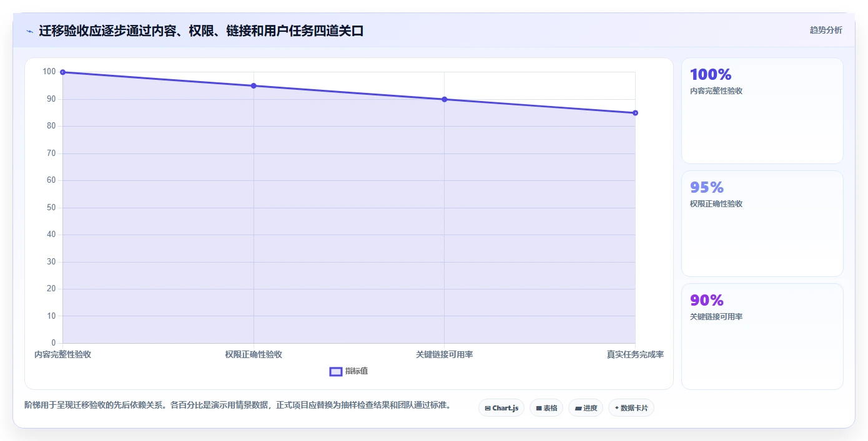Image resolution: width=868 pixels, height=441 pixels.
Task: Open the 100% 内容完整性验收 card
Action: pyautogui.click(x=762, y=110)
